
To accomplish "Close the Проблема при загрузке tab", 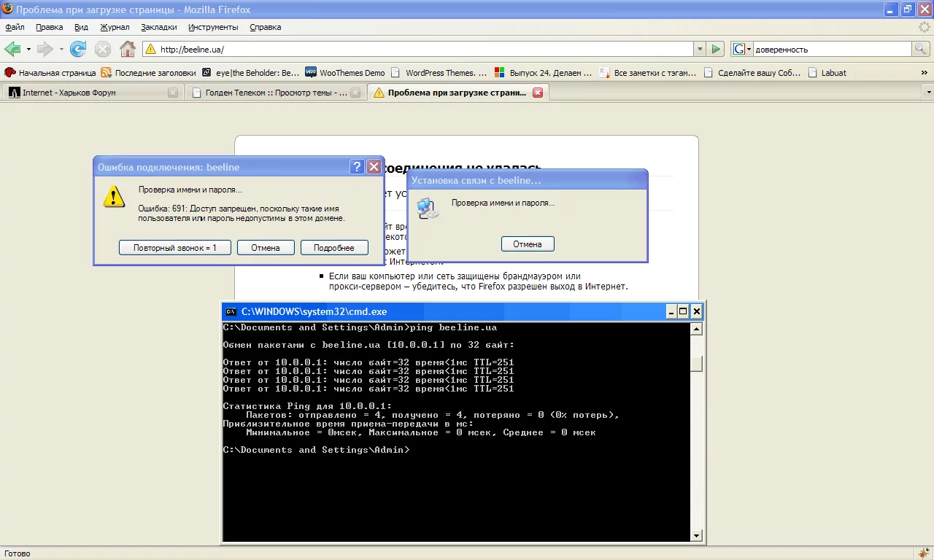I will (x=538, y=93).
